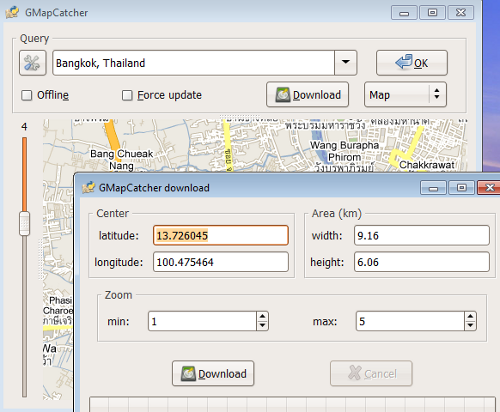Click Bang Chueak Nang label on map
This screenshot has width=500, height=412.
tap(121, 160)
